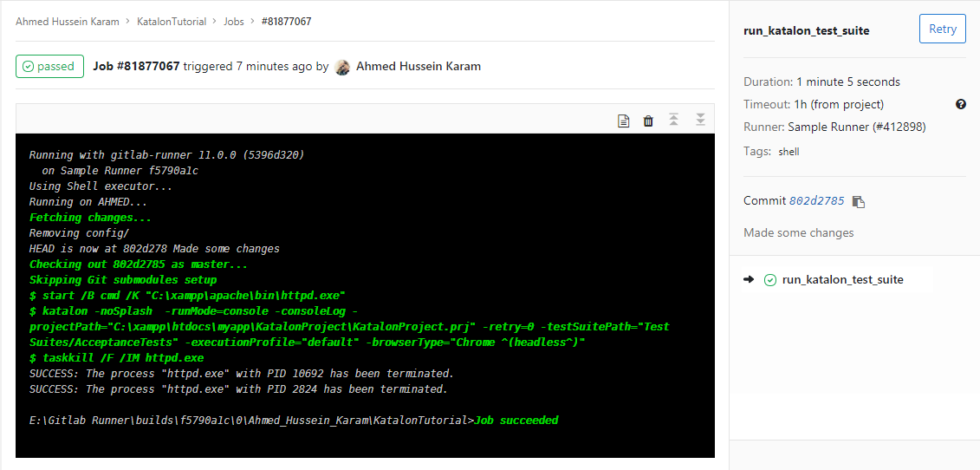Click Job succeeded text in log
Screen dimensions: 980x470
point(516,421)
